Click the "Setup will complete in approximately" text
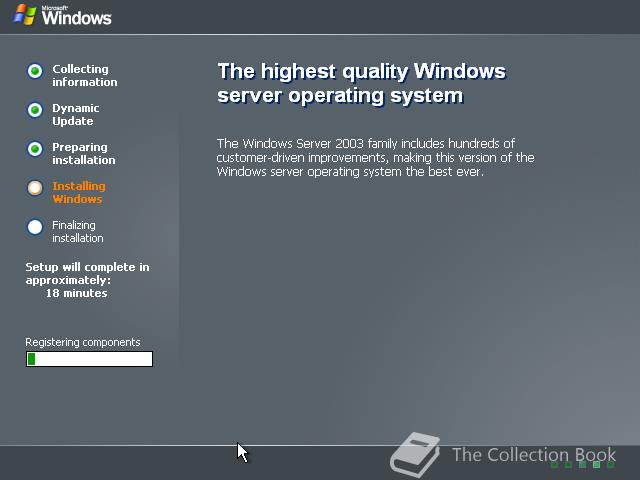The width and height of the screenshot is (640, 480). coord(87,273)
